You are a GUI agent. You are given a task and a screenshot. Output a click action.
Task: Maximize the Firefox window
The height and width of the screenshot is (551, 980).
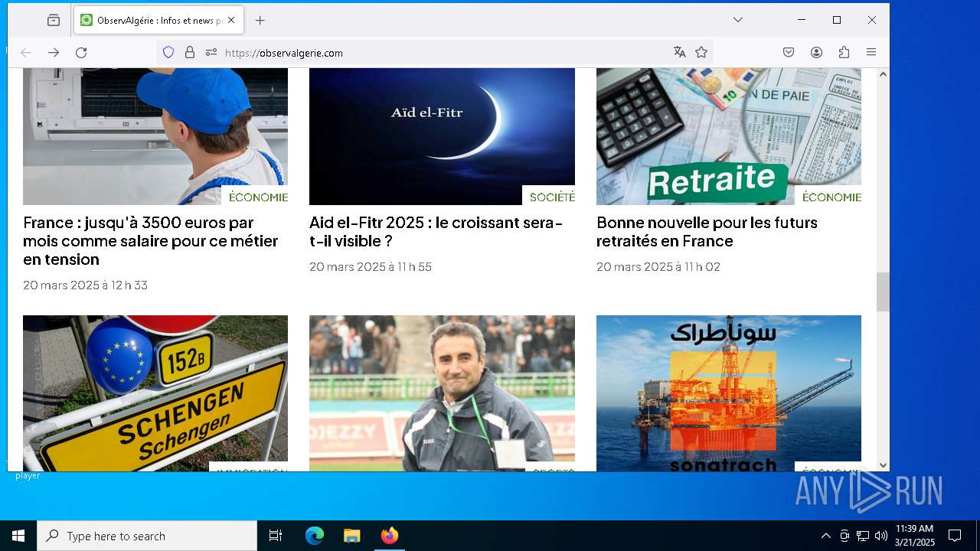[x=837, y=20]
